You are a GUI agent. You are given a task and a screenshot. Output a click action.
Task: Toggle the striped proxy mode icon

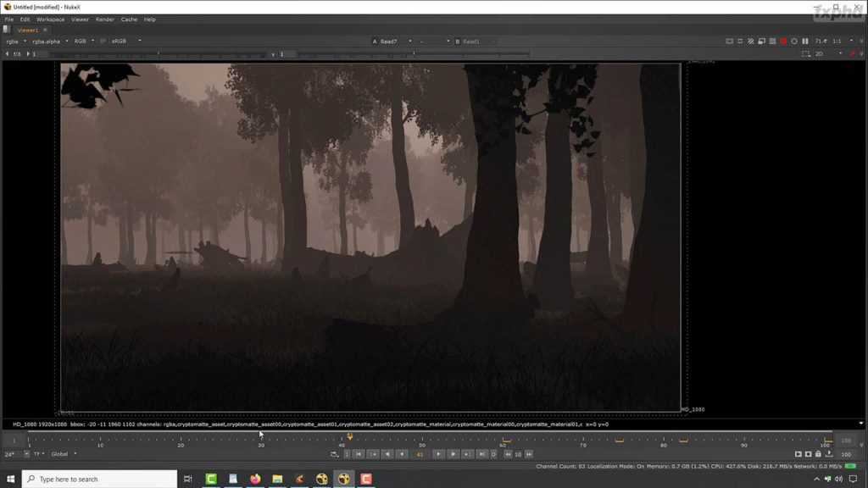coord(751,42)
